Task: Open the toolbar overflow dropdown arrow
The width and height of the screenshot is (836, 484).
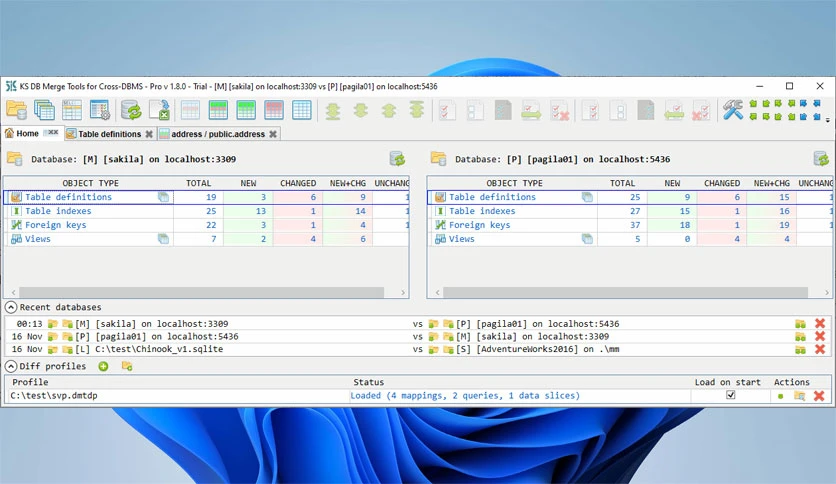Action: pyautogui.click(x=827, y=120)
